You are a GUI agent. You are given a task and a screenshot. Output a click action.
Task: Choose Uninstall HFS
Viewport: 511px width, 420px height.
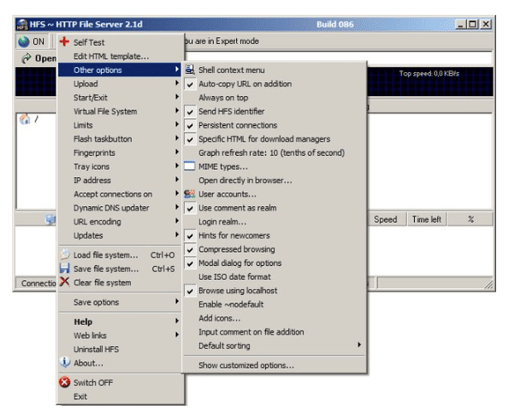pyautogui.click(x=119, y=349)
